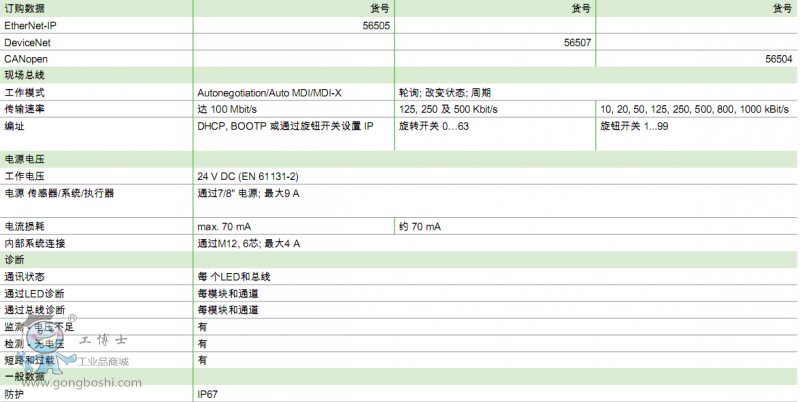The image size is (800, 402).
Task: Click order number 56505
Action: click(x=375, y=26)
